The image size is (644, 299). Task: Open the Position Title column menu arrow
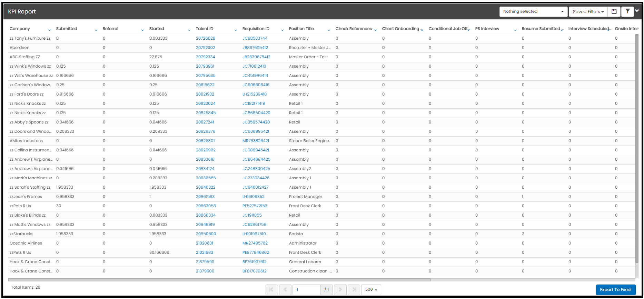click(x=329, y=30)
